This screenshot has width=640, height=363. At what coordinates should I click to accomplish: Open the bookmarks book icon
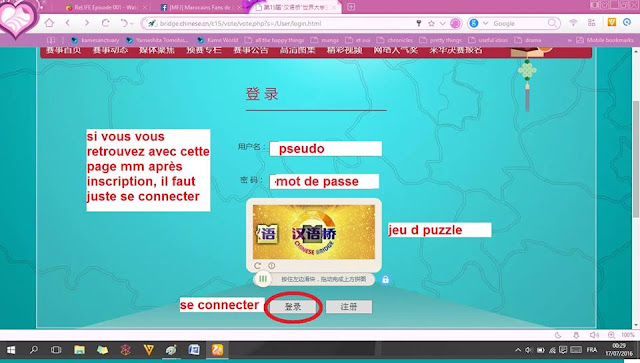[51, 40]
